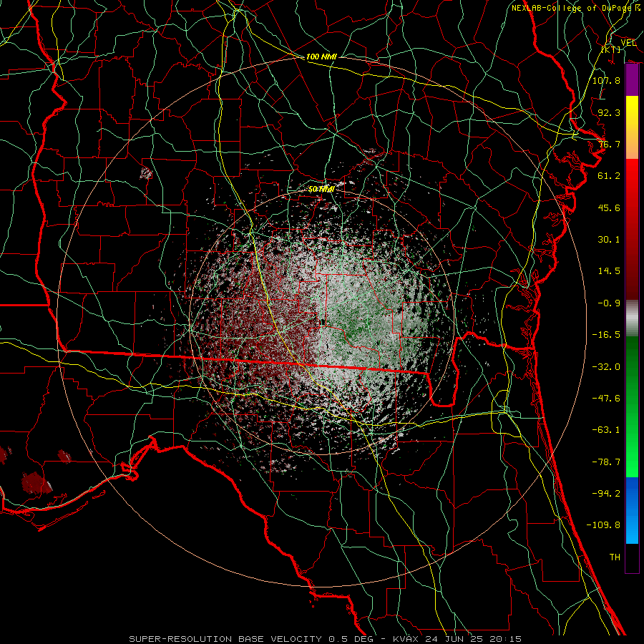The height and width of the screenshot is (644, 644).
Task: Click the [KT] units label
Action: tap(611, 50)
